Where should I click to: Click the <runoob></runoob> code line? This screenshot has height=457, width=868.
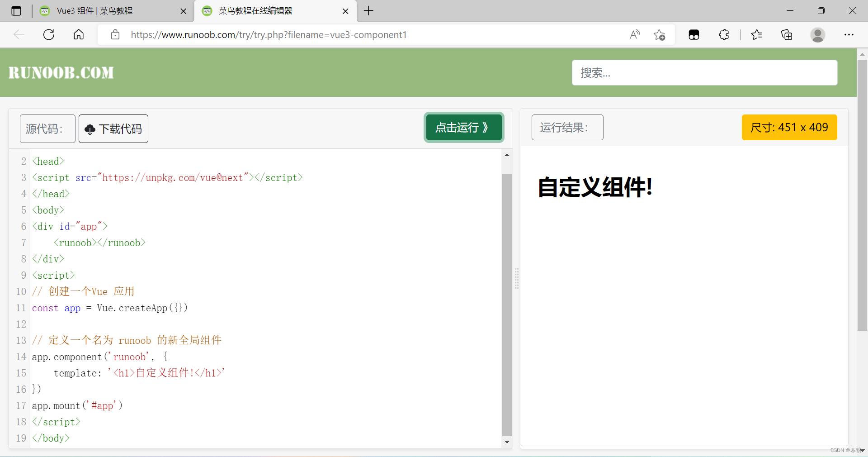(99, 243)
